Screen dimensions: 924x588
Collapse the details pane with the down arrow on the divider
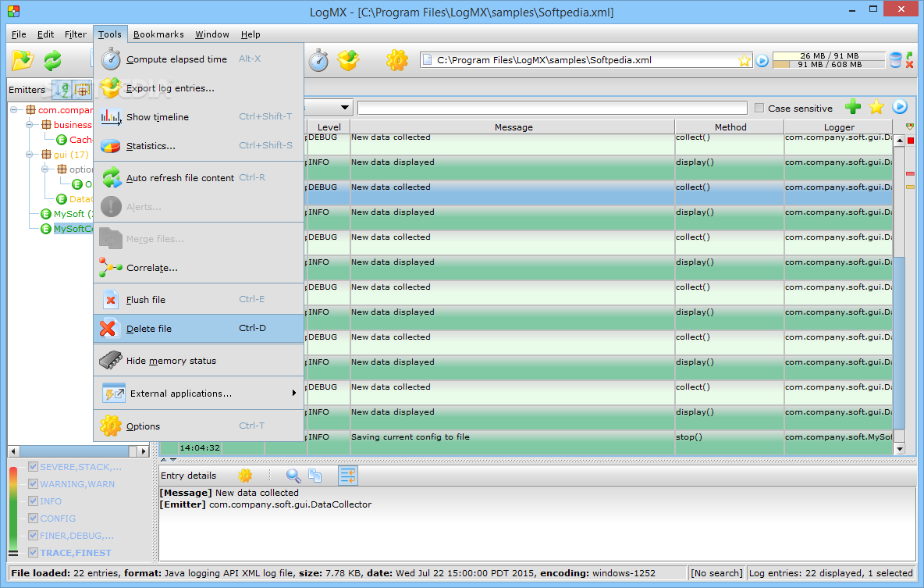coord(172,459)
